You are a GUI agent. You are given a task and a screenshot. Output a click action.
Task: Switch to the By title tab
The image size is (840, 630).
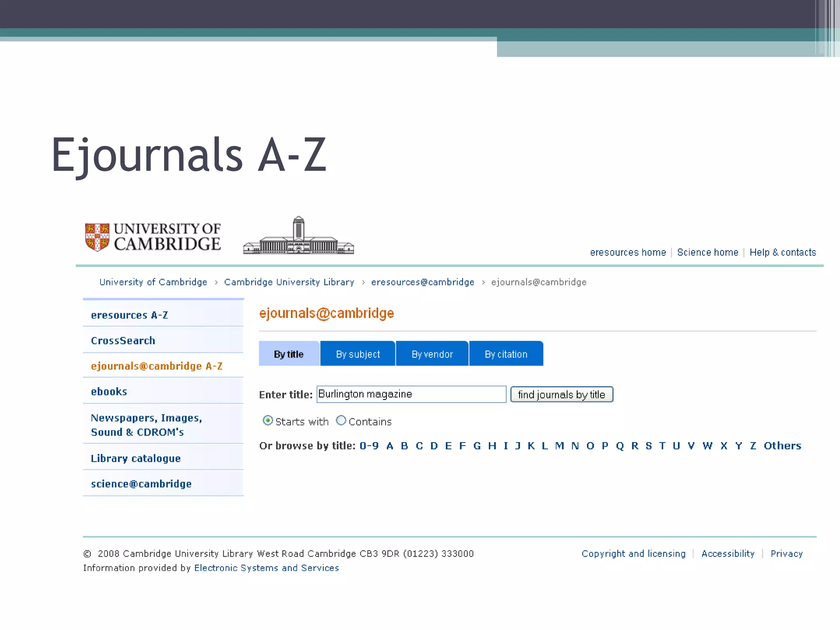pyautogui.click(x=289, y=354)
